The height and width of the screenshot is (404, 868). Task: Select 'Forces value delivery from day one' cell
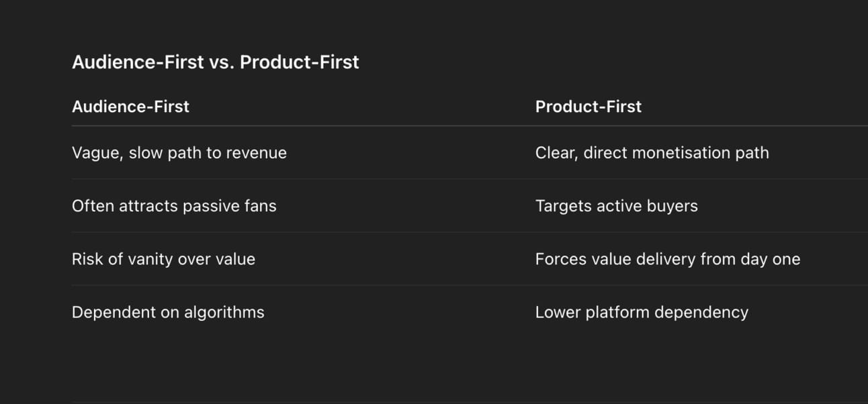tap(667, 259)
